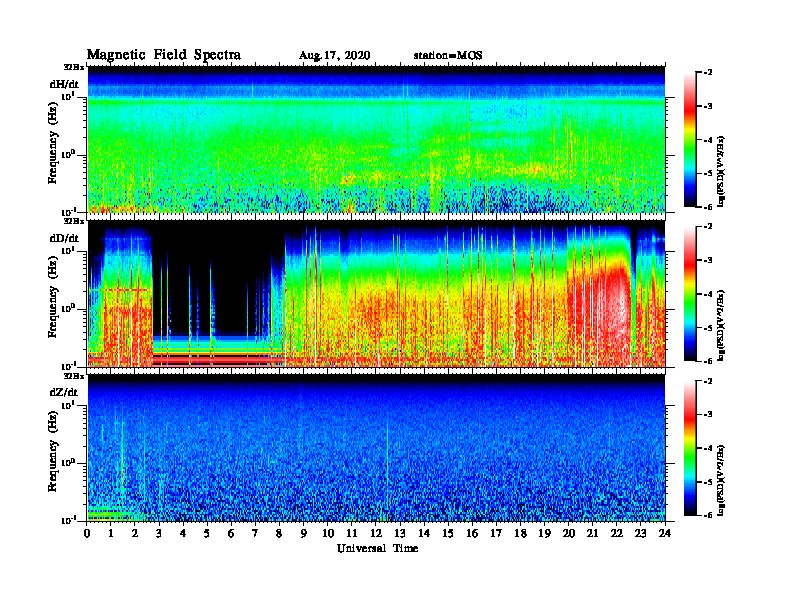792x612 pixels.
Task: Click the 32Hz label atop dH/dt panel
Action: (x=73, y=67)
